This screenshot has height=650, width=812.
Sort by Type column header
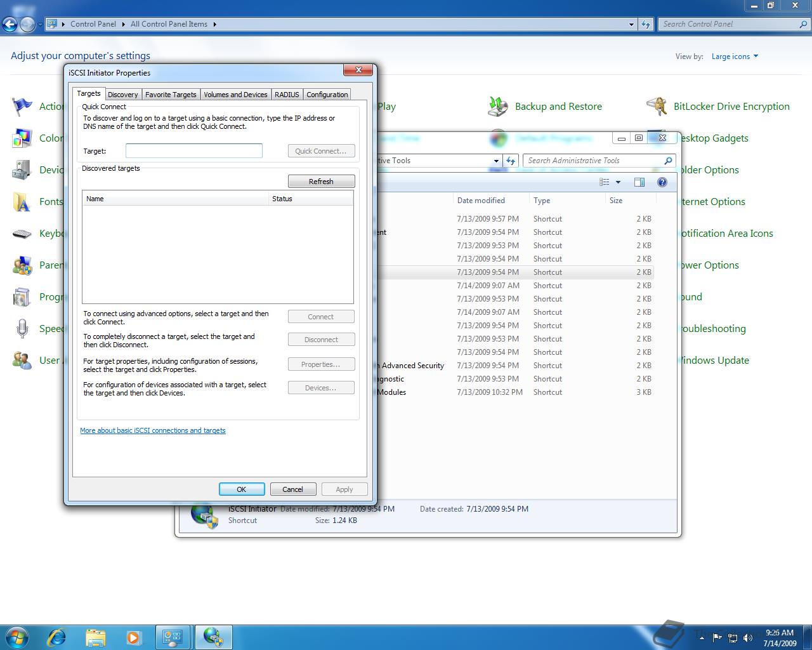(566, 201)
